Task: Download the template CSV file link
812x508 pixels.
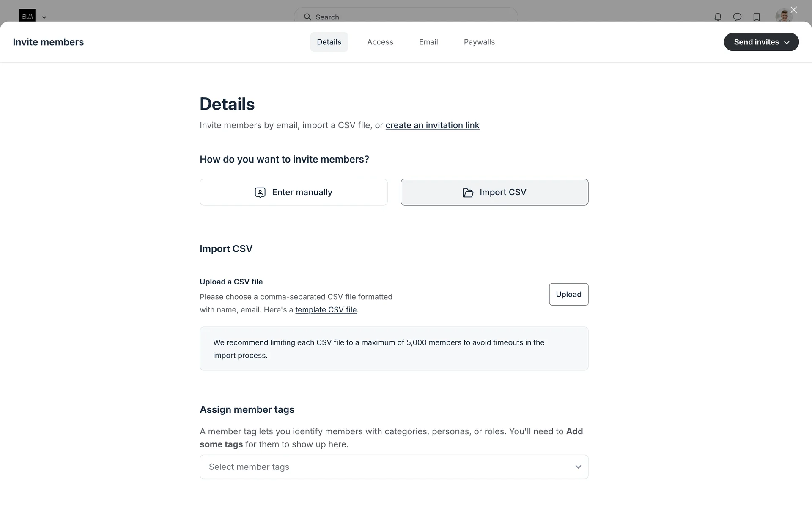Action: coord(326,309)
